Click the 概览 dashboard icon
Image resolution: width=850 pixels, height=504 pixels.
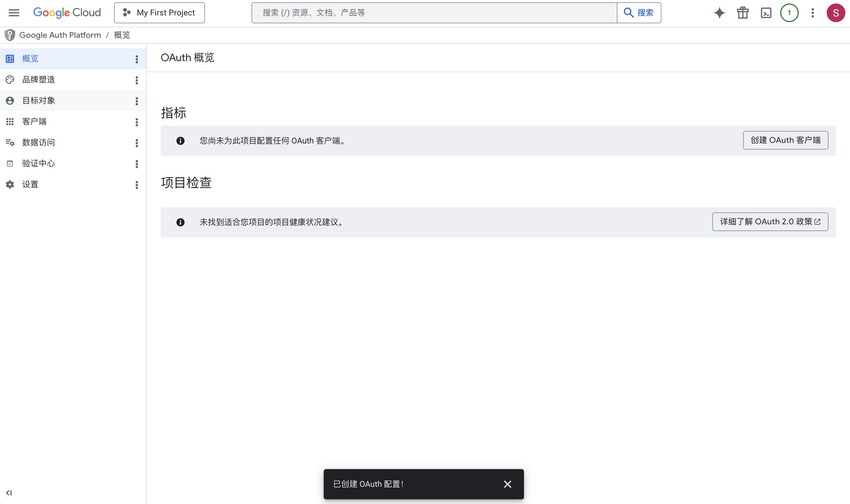click(10, 59)
